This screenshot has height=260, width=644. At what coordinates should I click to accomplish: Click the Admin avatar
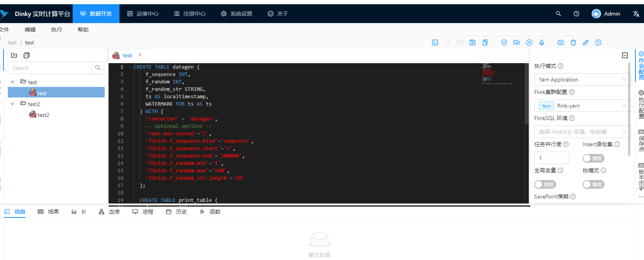(x=596, y=14)
